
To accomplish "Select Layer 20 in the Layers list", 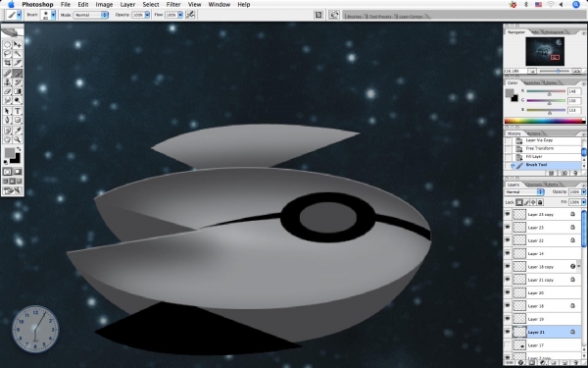I will coord(546,292).
